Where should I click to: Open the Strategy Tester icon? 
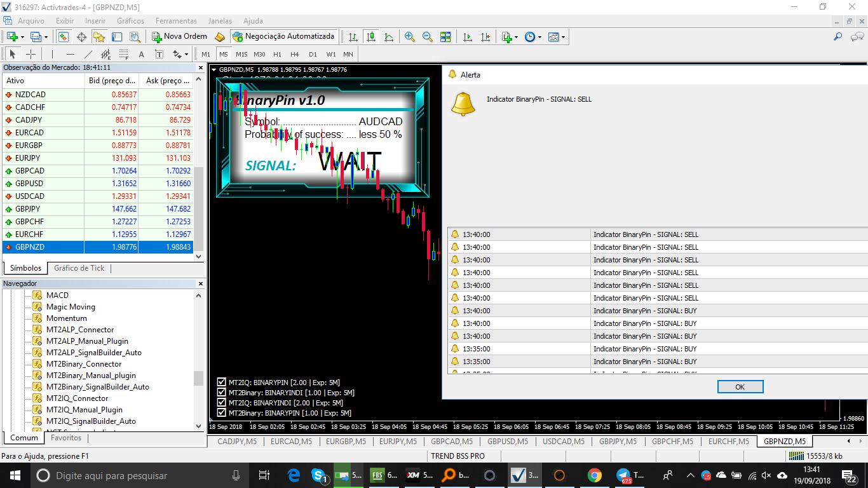pyautogui.click(x=135, y=37)
